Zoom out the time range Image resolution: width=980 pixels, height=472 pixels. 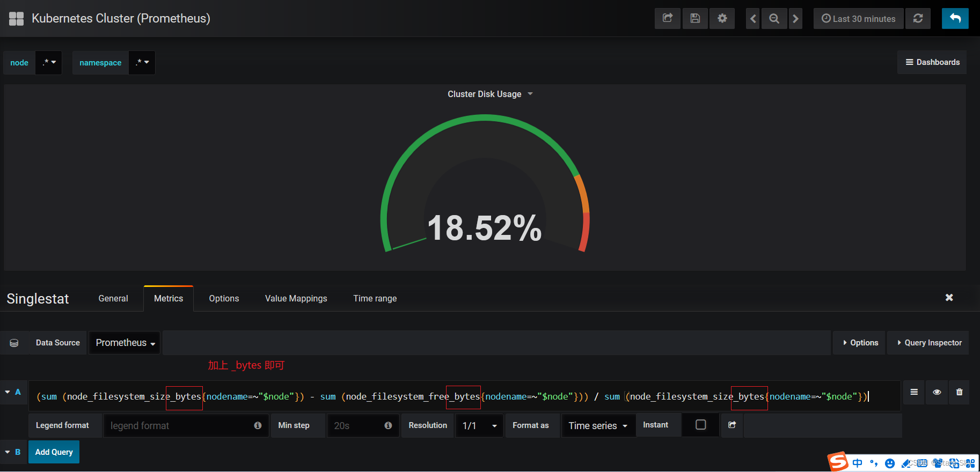(774, 19)
